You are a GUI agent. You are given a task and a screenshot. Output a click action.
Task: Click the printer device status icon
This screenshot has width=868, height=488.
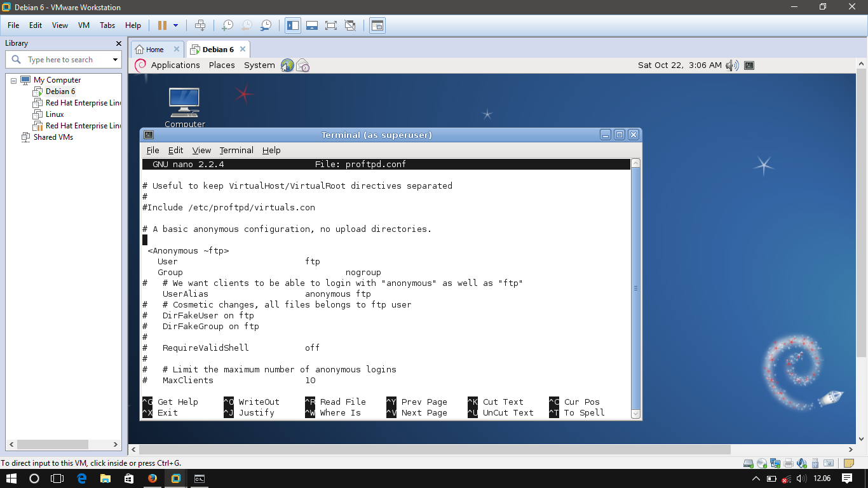point(789,463)
